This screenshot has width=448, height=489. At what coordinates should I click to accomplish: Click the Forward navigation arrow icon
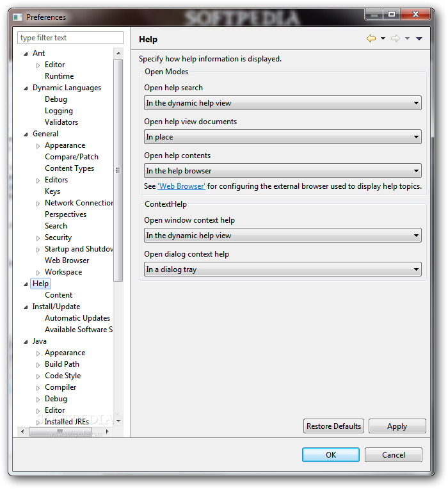coord(396,38)
